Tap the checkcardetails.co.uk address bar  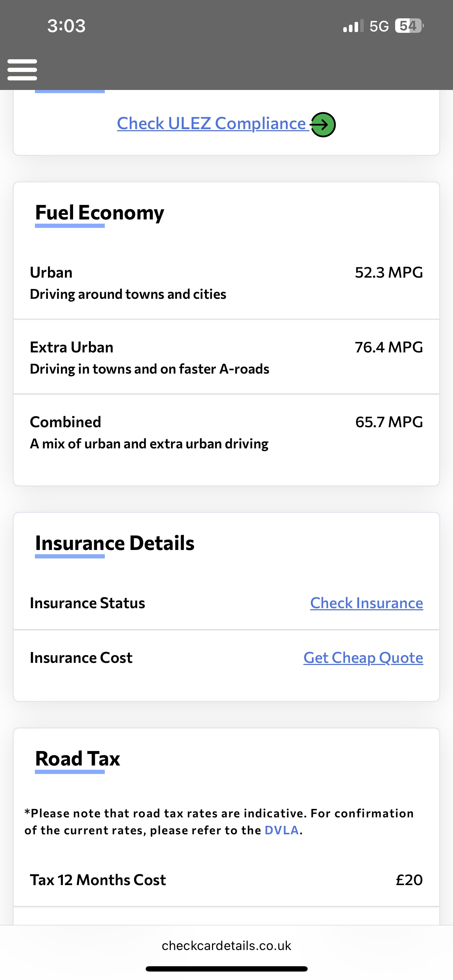[x=226, y=945]
